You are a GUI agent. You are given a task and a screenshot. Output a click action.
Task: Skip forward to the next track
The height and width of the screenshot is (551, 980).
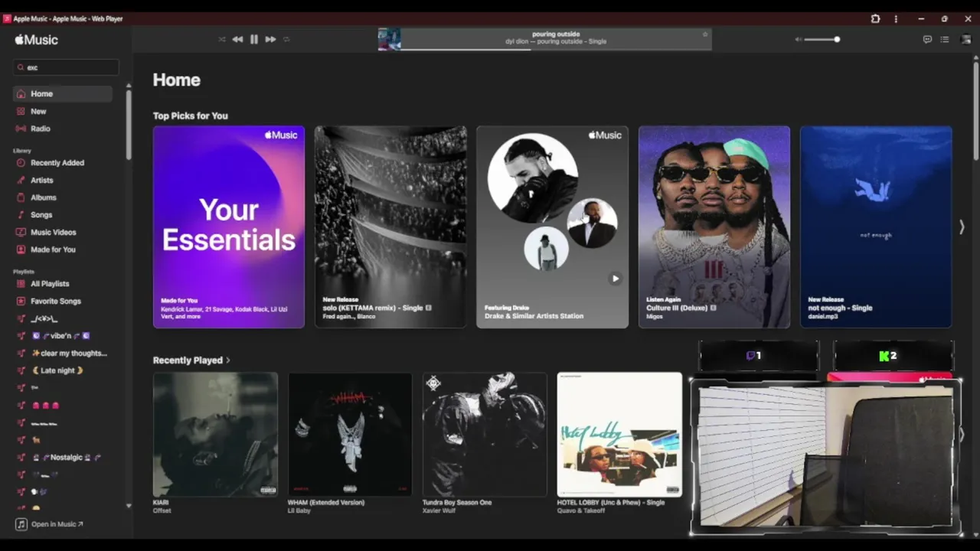point(270,39)
